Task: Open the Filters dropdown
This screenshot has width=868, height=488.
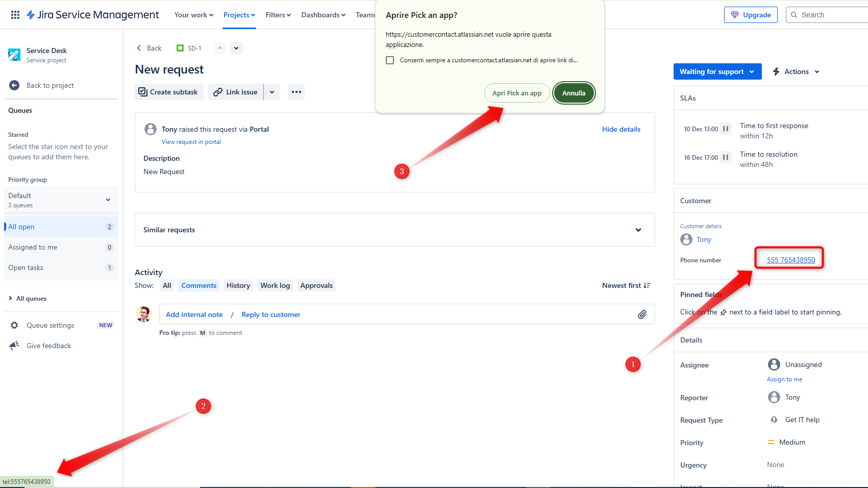Action: 278,15
